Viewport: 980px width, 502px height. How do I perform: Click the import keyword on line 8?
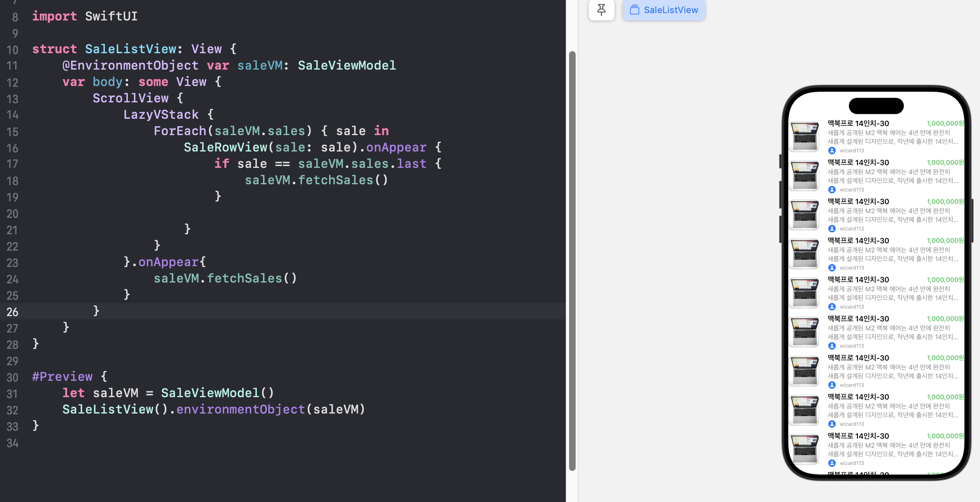pyautogui.click(x=54, y=16)
